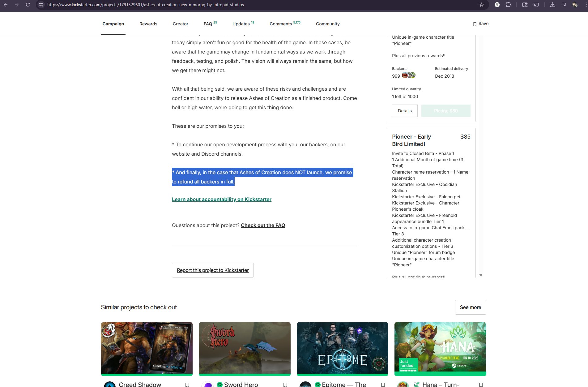588x387 pixels.
Task: Open the media controls icon
Action: pyautogui.click(x=564, y=5)
